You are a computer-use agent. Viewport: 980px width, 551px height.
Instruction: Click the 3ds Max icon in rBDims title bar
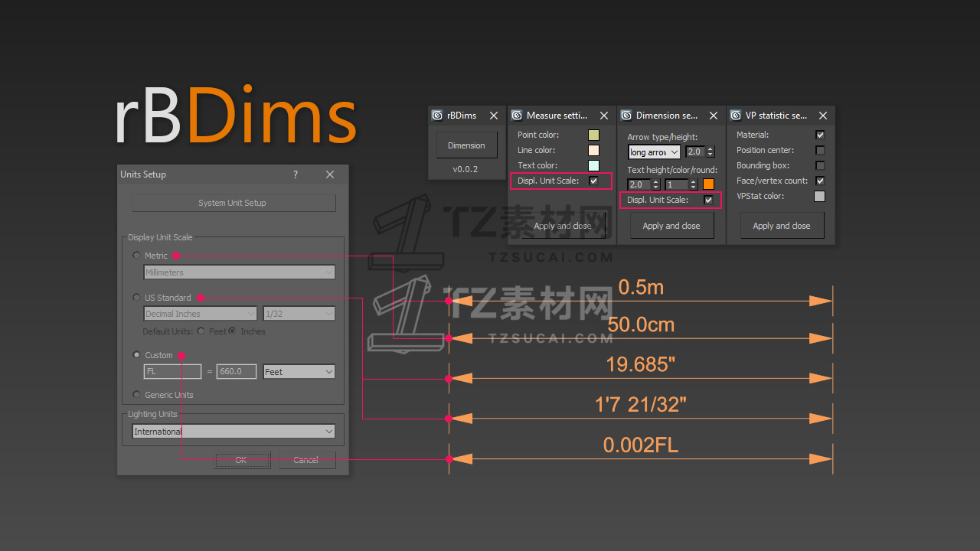coord(437,116)
